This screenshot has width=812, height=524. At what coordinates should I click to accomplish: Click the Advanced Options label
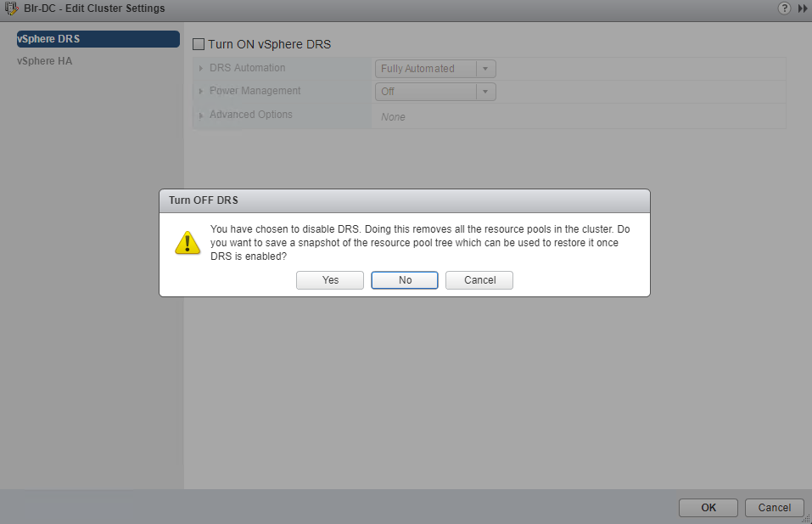pyautogui.click(x=251, y=115)
